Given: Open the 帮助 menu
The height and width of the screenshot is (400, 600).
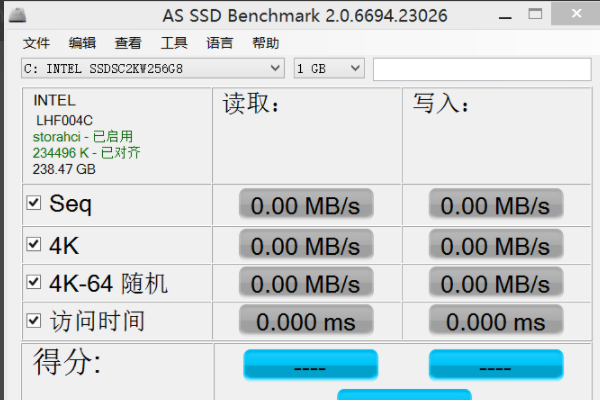Looking at the screenshot, I should 266,43.
